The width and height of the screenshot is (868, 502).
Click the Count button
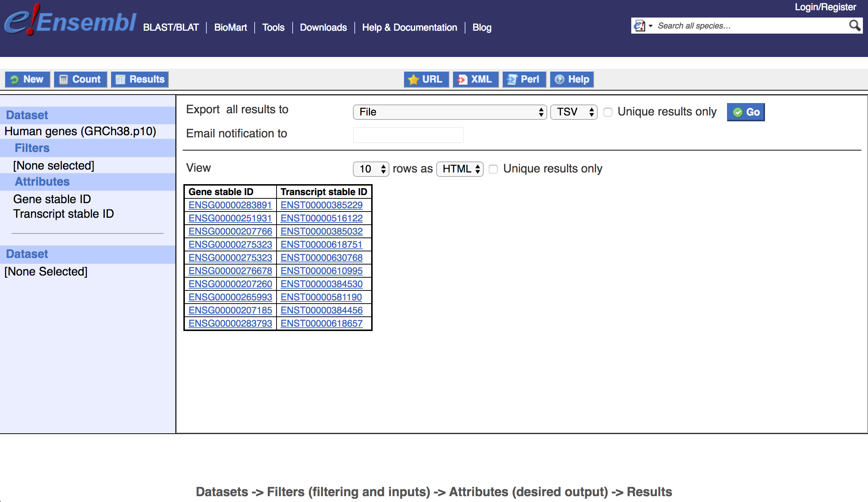(x=80, y=79)
